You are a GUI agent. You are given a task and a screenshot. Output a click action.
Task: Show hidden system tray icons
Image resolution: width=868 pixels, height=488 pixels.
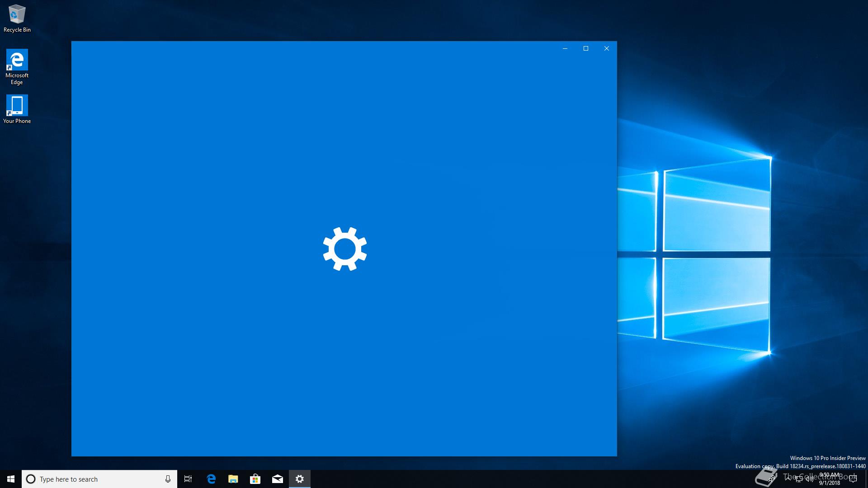coord(788,479)
